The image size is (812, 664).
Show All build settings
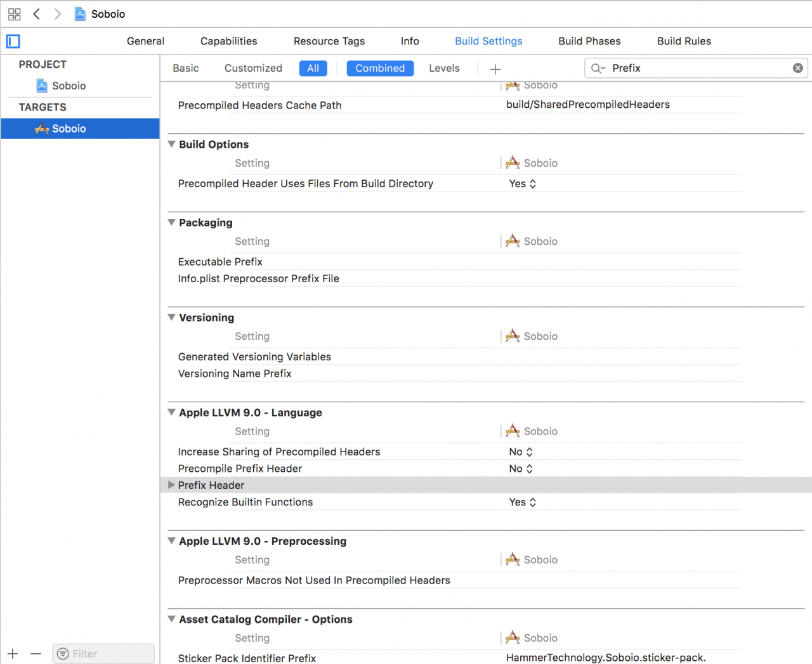313,68
